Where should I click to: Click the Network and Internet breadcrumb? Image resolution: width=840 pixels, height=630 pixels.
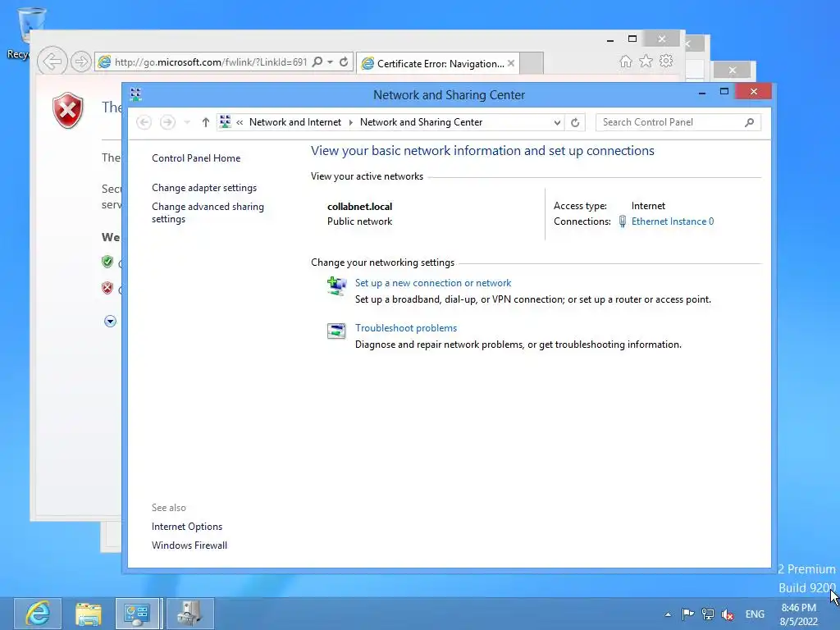click(x=295, y=122)
